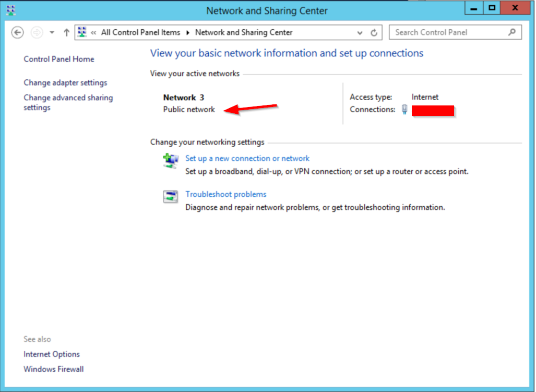Open the address bar history dropdown
The image size is (536, 392).
360,33
